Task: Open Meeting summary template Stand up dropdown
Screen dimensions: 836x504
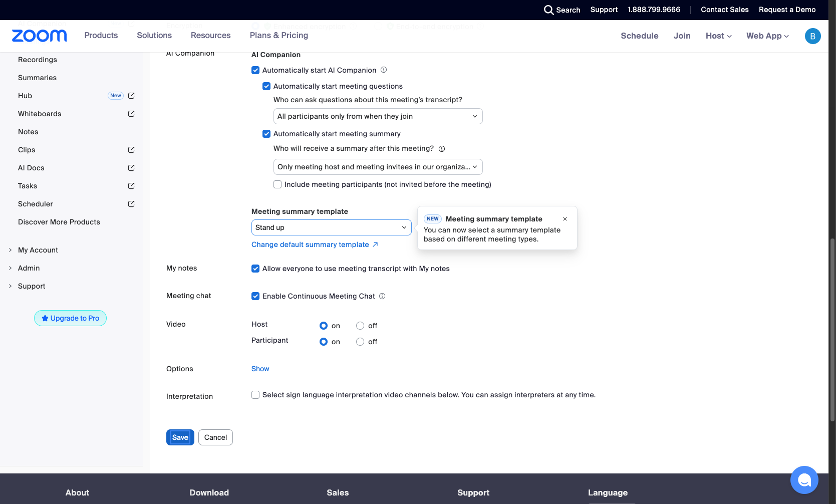Action: (x=332, y=227)
